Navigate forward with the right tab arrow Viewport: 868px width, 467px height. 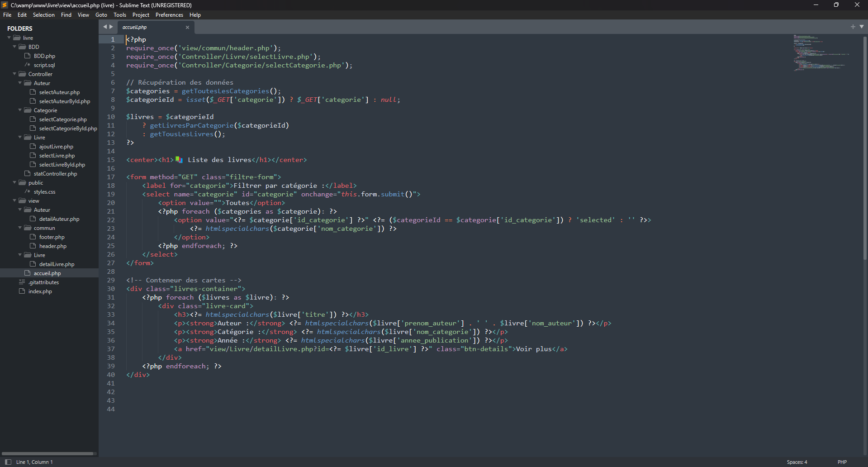[x=111, y=27]
